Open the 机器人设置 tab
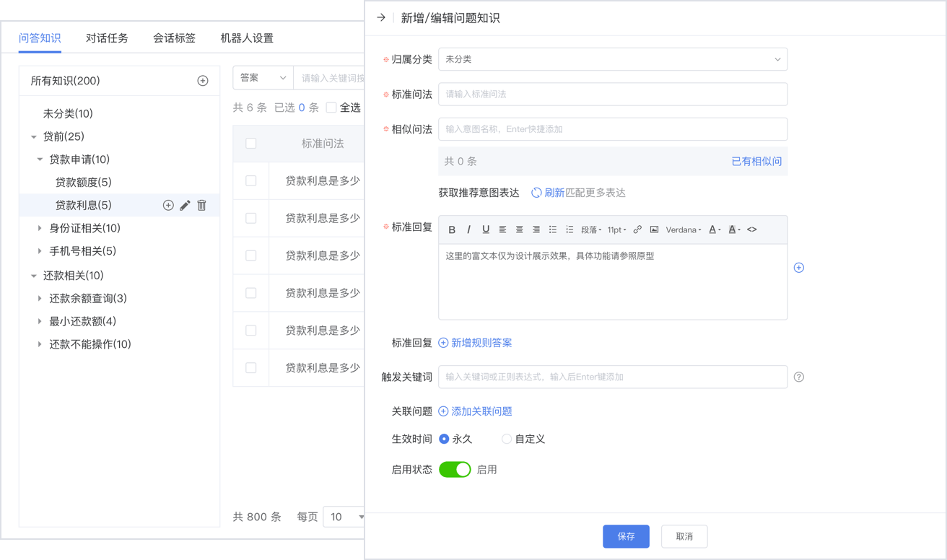The width and height of the screenshot is (947, 560). pyautogui.click(x=247, y=38)
